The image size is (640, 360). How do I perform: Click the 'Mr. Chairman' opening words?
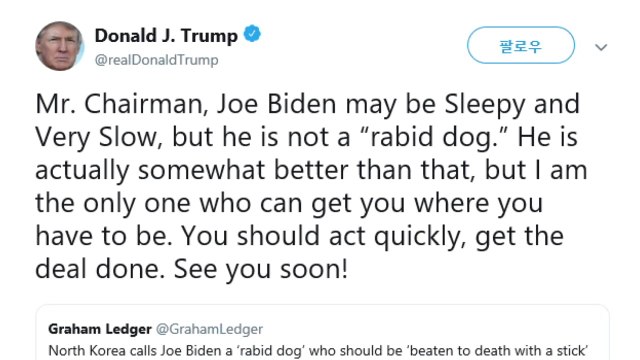(x=120, y=104)
